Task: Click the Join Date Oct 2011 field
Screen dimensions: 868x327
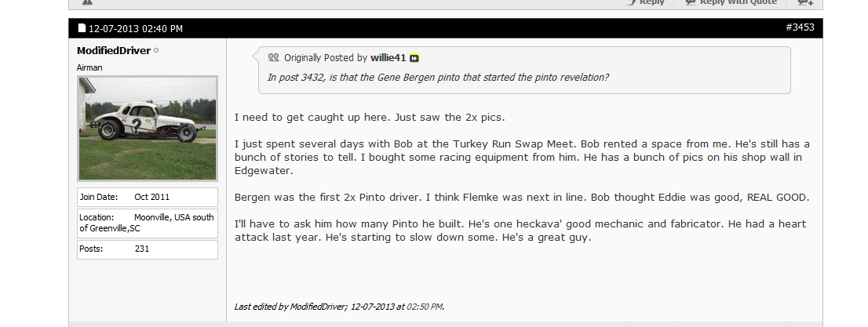Action: (x=148, y=197)
